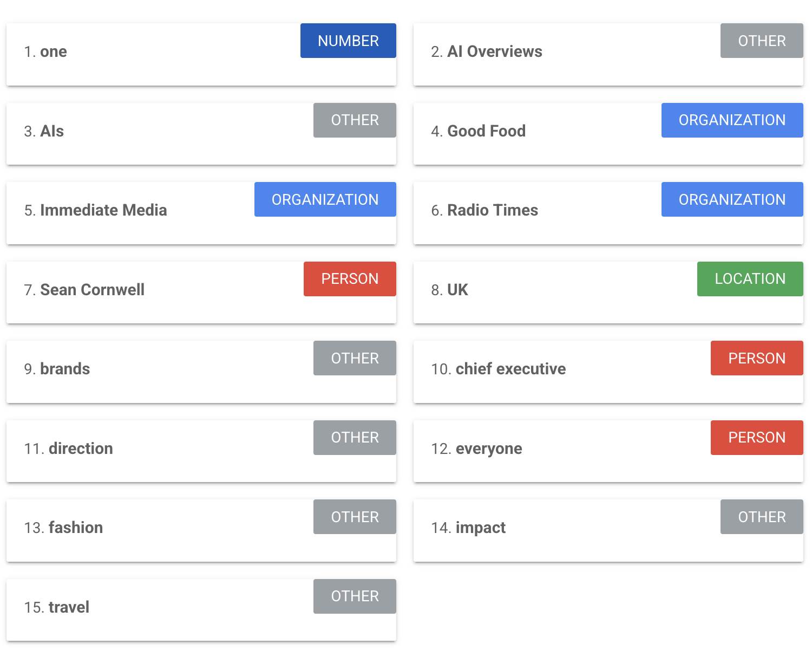Click the OTHER tag on brands card
The width and height of the screenshot is (812, 650).
point(355,358)
